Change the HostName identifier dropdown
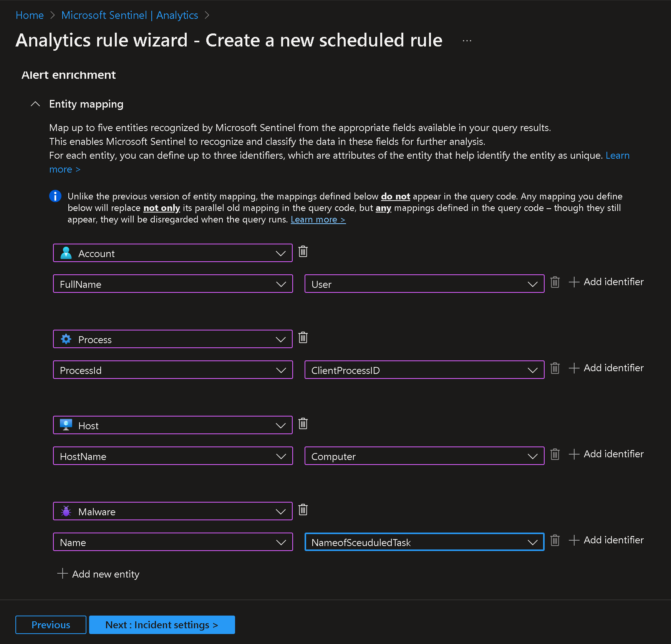 coord(172,456)
